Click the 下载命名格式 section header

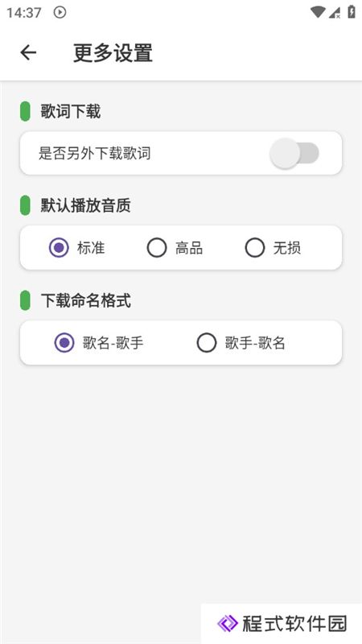85,300
